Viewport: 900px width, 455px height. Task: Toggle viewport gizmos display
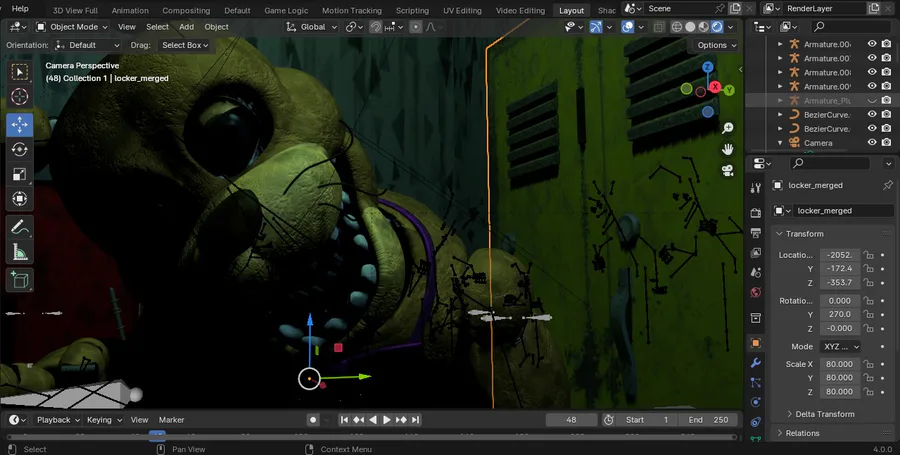[x=596, y=27]
